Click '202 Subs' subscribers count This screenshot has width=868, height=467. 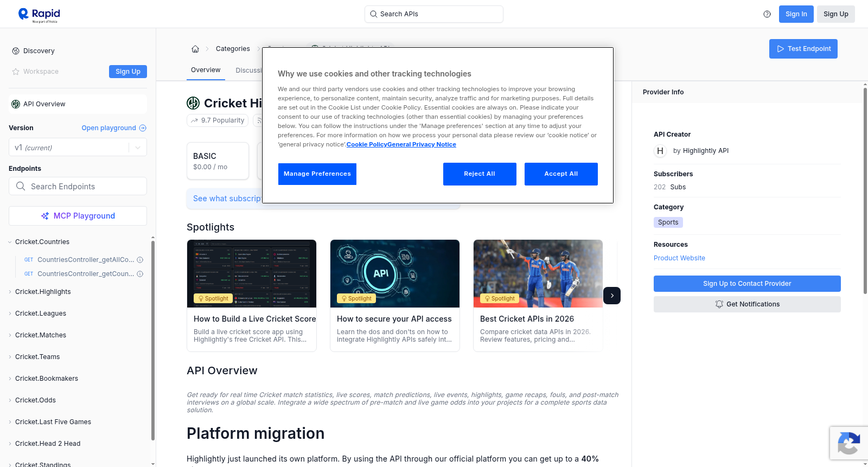[x=669, y=187]
